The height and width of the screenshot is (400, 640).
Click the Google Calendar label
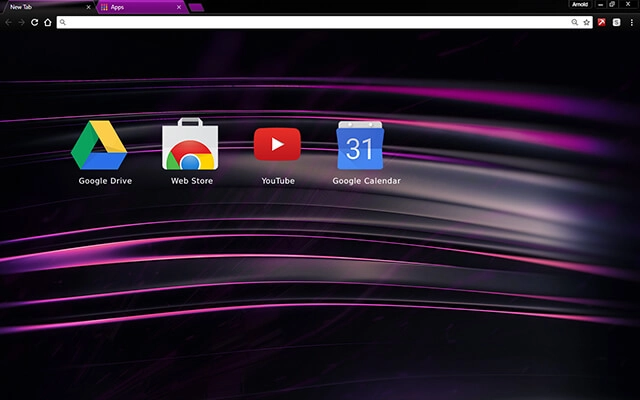(x=367, y=181)
